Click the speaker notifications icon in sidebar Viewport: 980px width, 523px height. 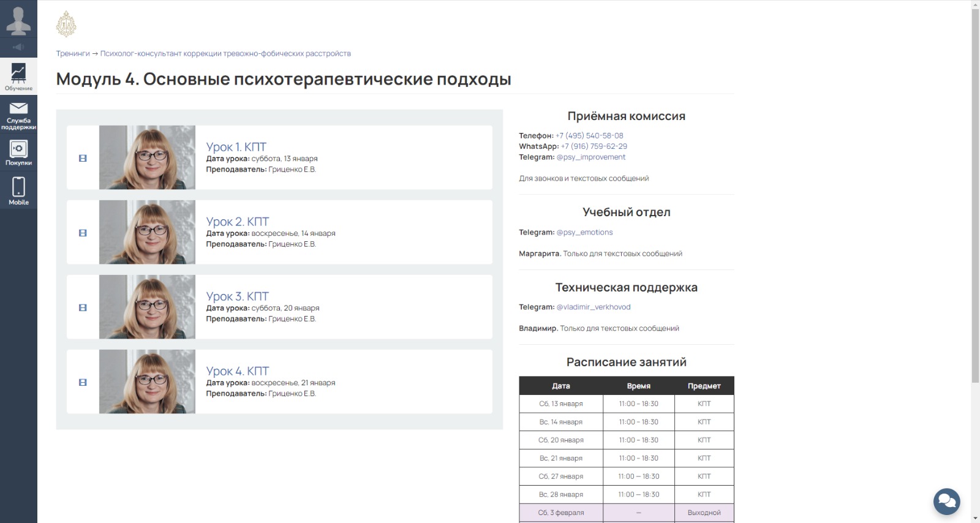coord(18,47)
